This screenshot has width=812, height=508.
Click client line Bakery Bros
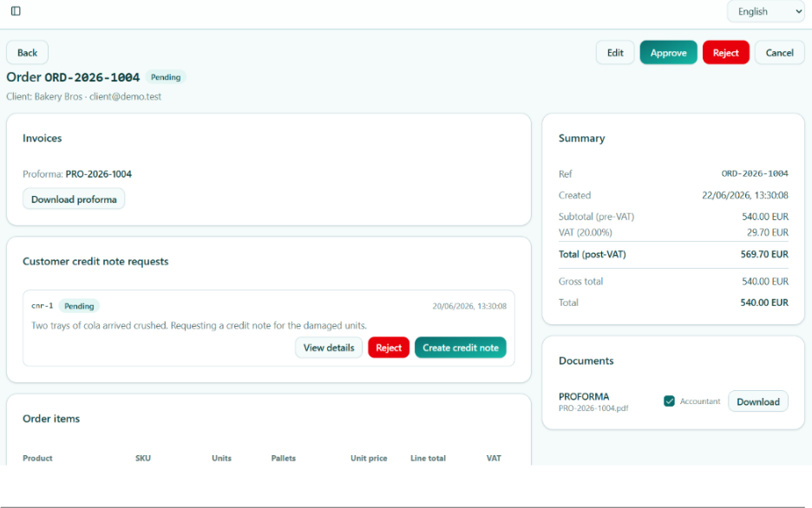pyautogui.click(x=84, y=96)
